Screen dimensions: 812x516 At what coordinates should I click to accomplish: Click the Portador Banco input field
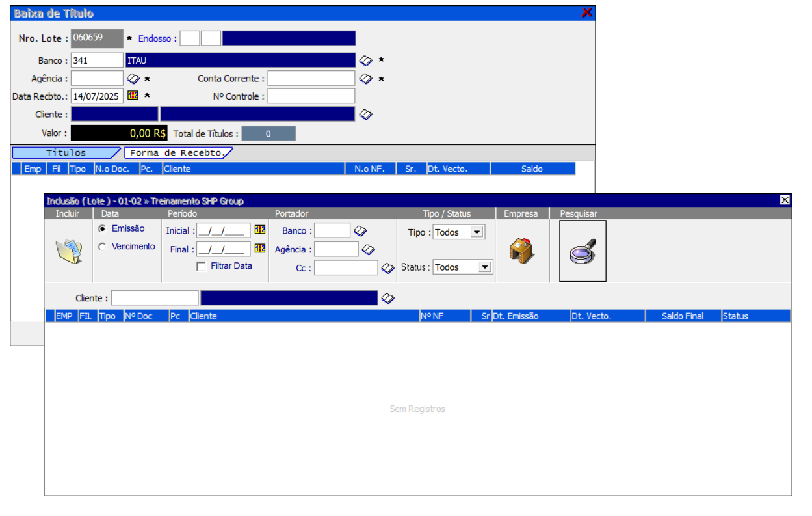point(332,231)
